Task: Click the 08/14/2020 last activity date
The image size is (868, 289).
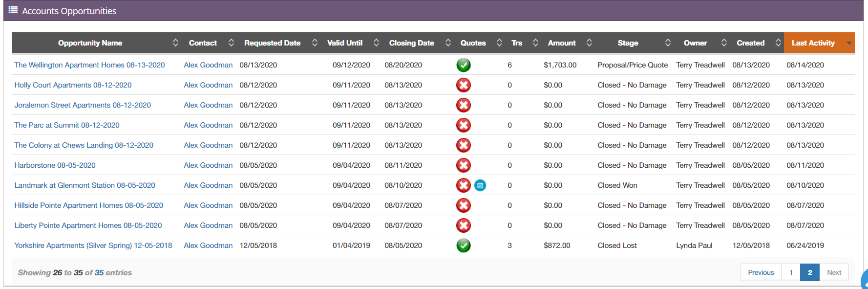Action: (x=805, y=65)
